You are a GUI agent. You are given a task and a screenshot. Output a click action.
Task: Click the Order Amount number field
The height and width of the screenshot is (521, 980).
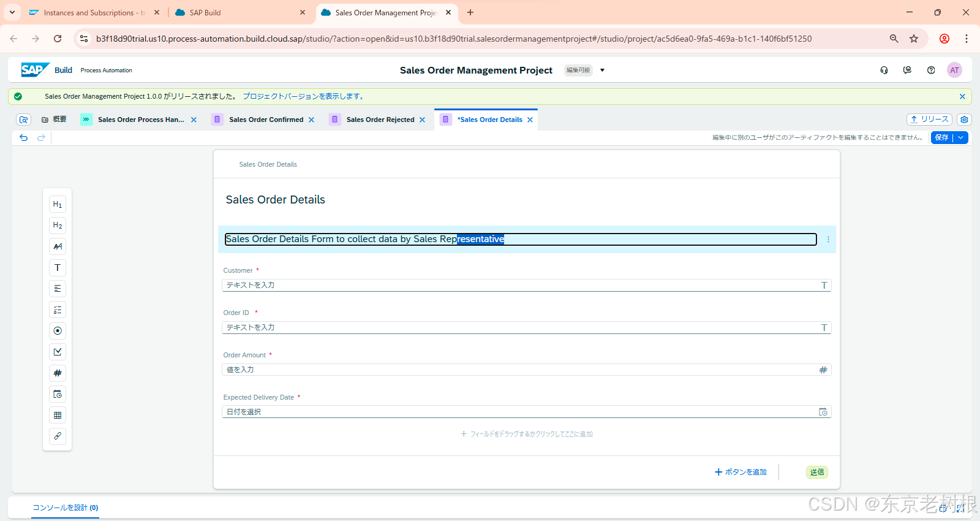click(x=526, y=370)
